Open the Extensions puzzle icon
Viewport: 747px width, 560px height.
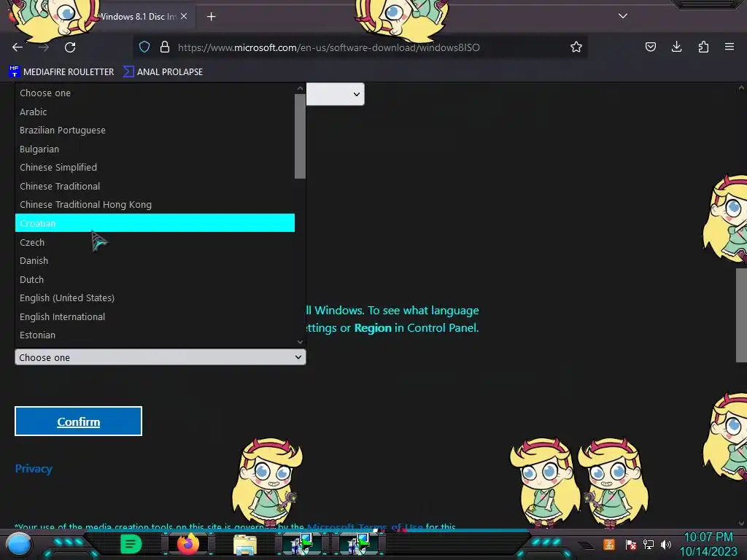click(703, 47)
